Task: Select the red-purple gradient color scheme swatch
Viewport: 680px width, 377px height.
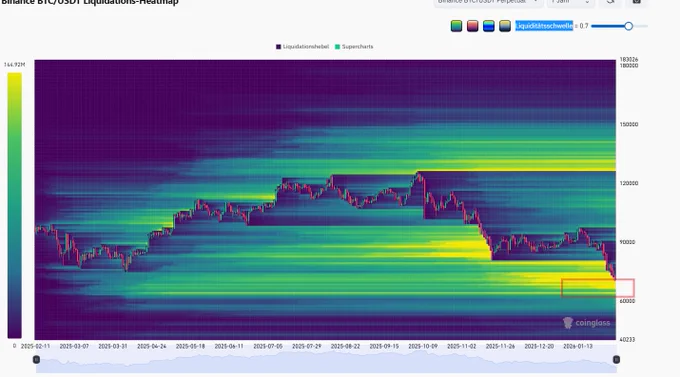Action: coord(472,26)
